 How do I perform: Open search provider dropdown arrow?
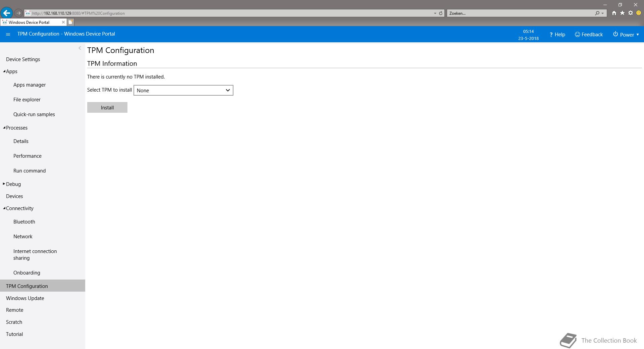point(603,13)
